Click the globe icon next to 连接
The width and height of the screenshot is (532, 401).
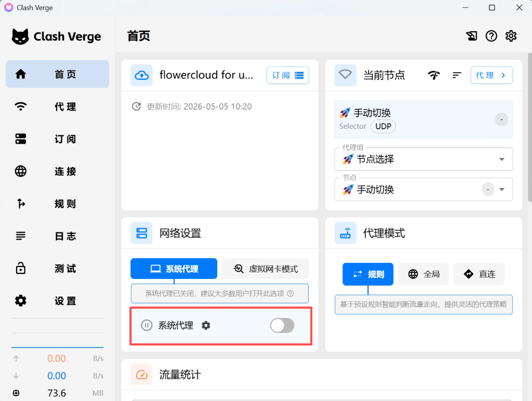click(21, 171)
